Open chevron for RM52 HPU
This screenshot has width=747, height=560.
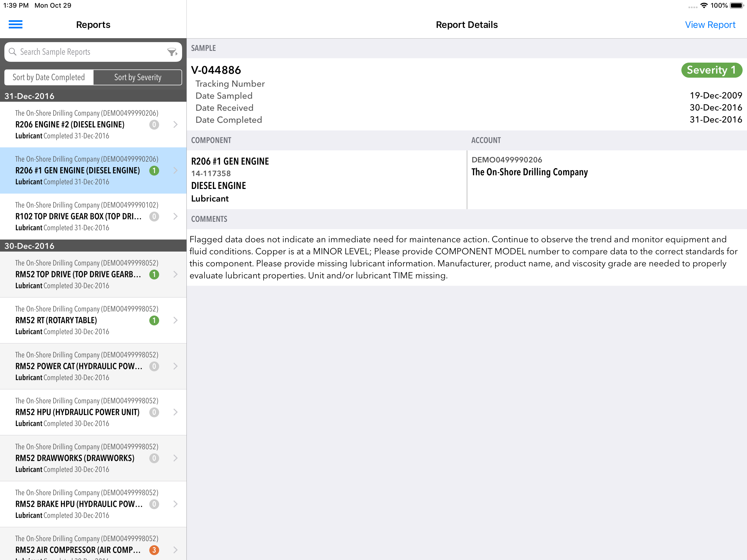175,412
